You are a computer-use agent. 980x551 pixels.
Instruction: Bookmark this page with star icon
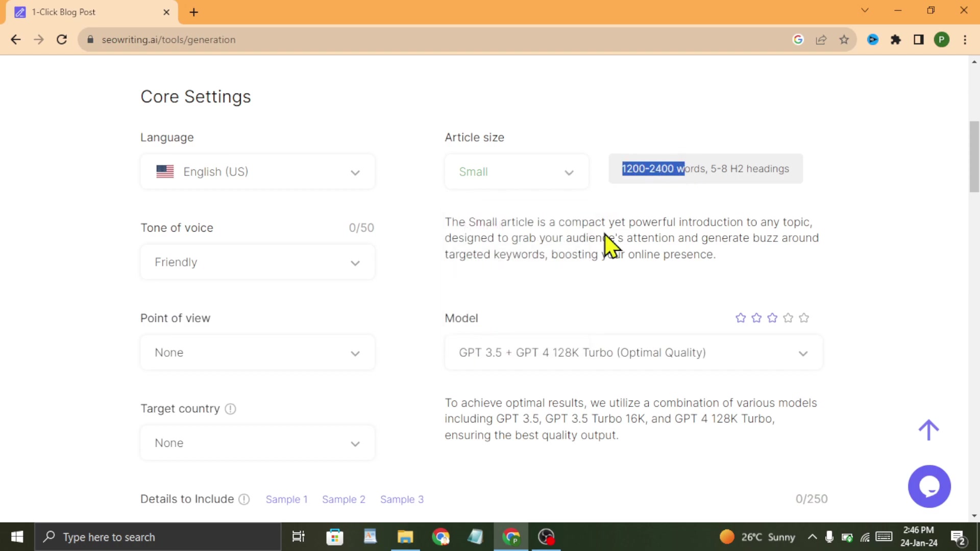coord(844,40)
